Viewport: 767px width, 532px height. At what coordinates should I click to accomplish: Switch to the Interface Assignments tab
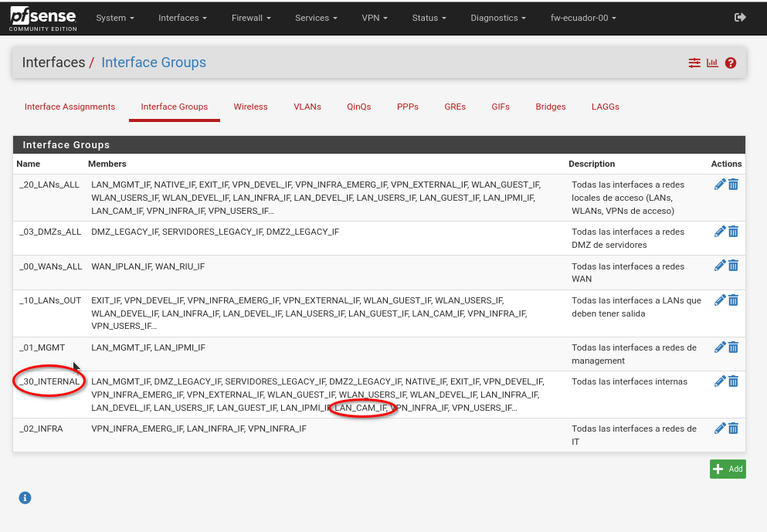[x=70, y=107]
